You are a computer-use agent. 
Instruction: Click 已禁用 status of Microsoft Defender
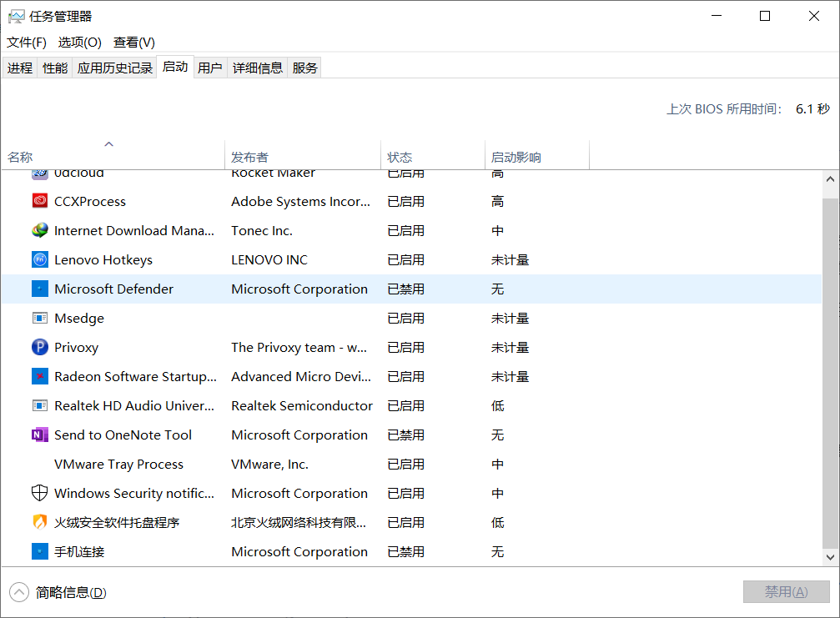tap(405, 289)
